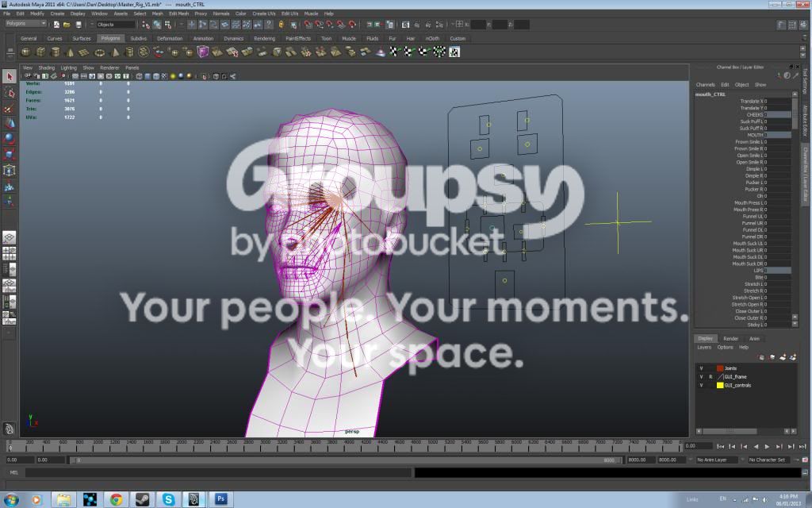Click the save scene icon
The height and width of the screenshot is (508, 812).
coord(79,25)
